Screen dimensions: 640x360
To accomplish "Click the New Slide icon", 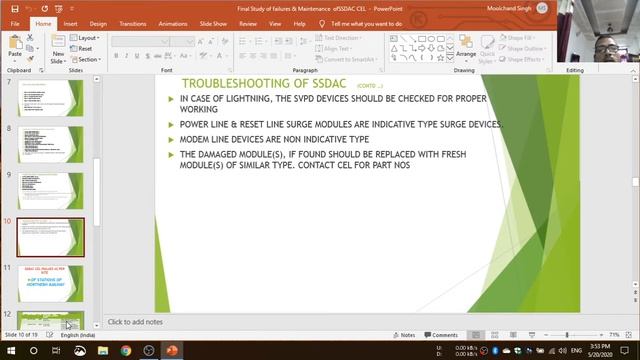I will point(58,42).
